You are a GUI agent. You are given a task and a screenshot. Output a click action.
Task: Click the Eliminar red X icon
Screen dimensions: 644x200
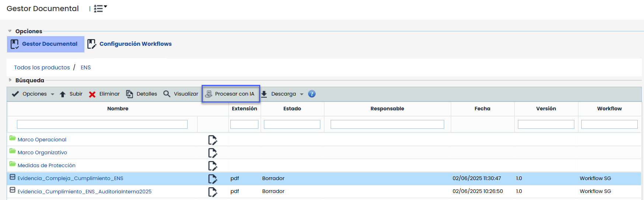pyautogui.click(x=92, y=94)
